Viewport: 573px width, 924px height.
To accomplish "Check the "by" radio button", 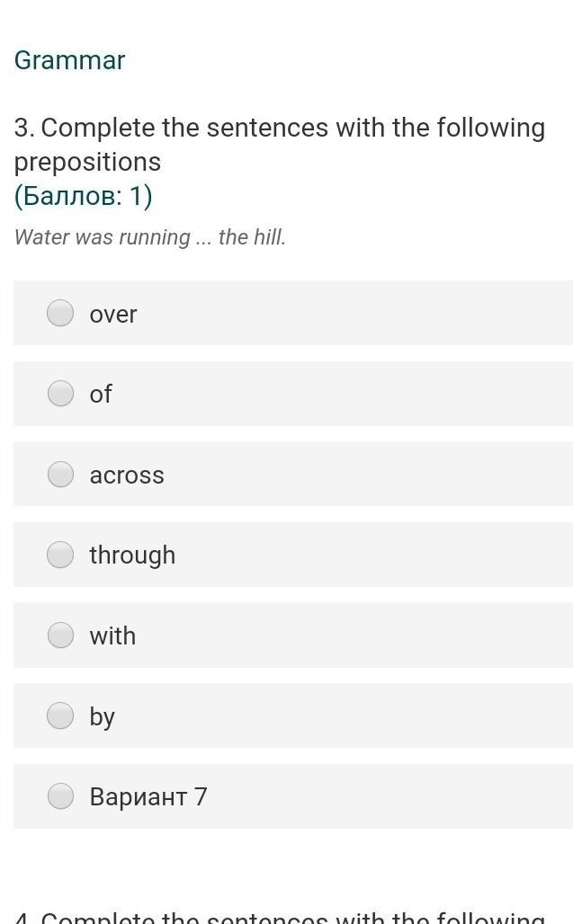I will 60,716.
